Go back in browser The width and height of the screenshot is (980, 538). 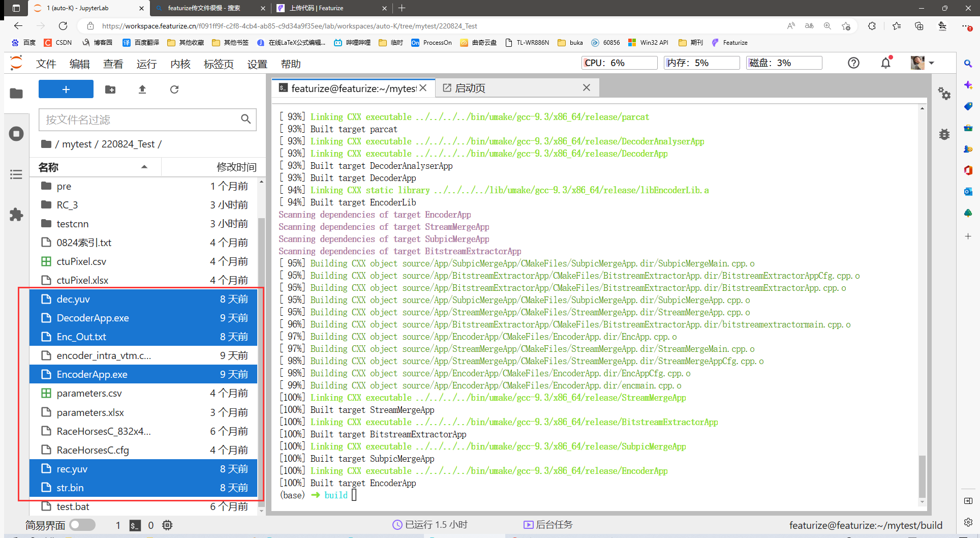[18, 26]
